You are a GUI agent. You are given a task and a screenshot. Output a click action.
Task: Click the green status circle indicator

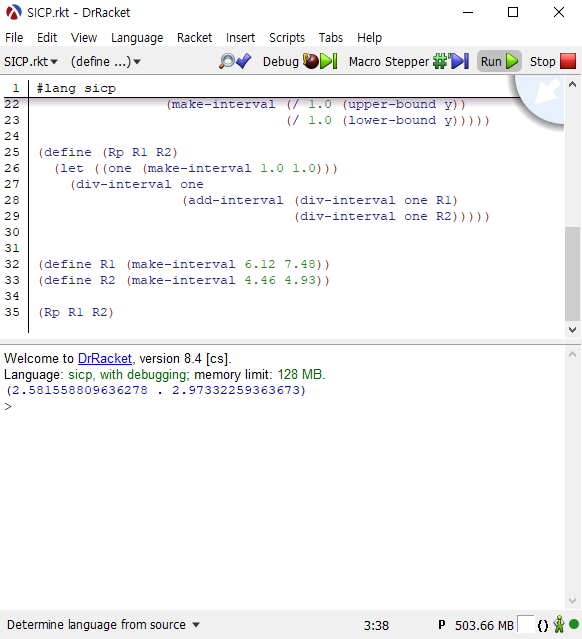(x=574, y=624)
